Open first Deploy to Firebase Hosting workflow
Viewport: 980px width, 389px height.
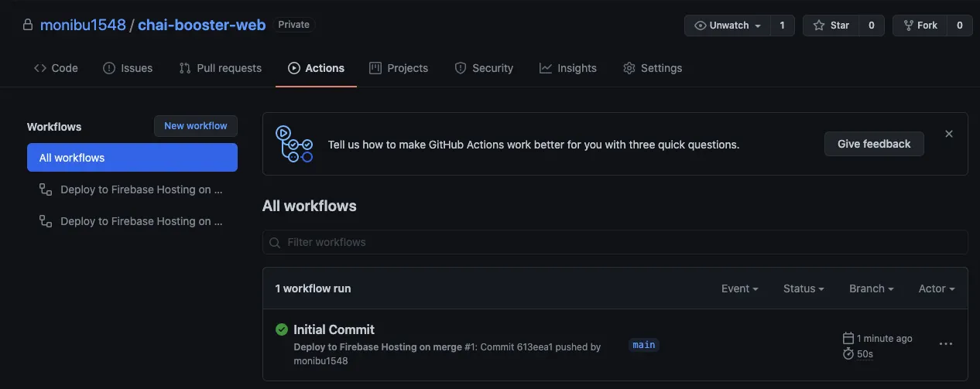point(132,189)
